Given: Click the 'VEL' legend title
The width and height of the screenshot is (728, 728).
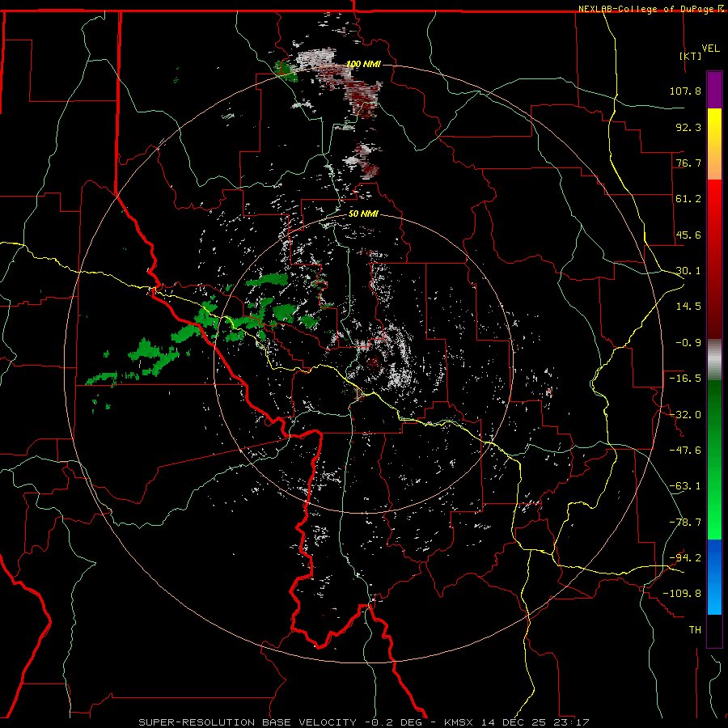Looking at the screenshot, I should point(711,49).
